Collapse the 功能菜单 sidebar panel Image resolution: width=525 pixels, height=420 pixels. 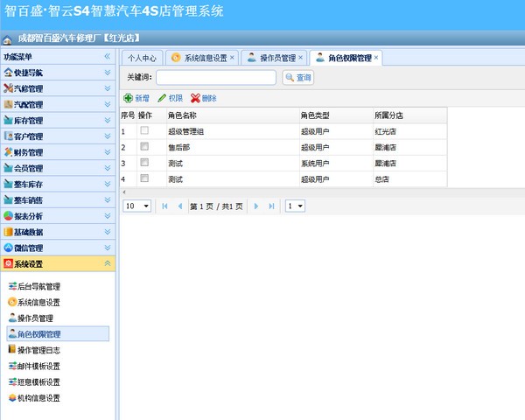point(108,56)
